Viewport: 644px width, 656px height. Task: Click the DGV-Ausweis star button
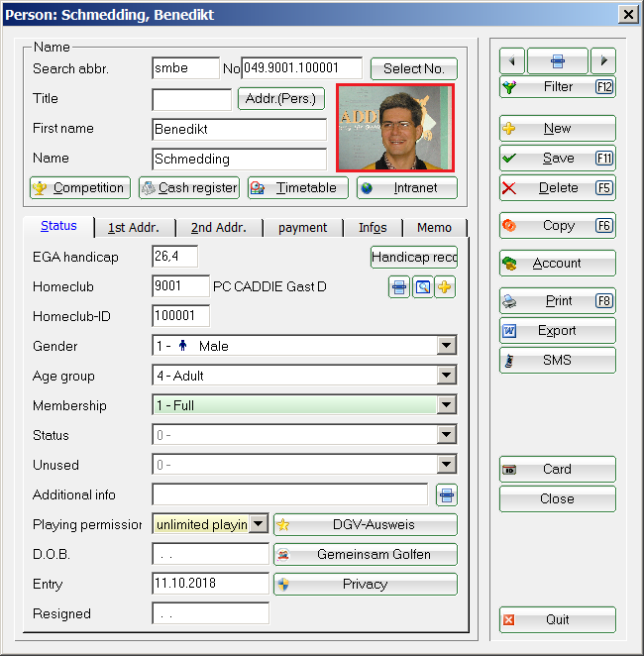click(x=366, y=524)
